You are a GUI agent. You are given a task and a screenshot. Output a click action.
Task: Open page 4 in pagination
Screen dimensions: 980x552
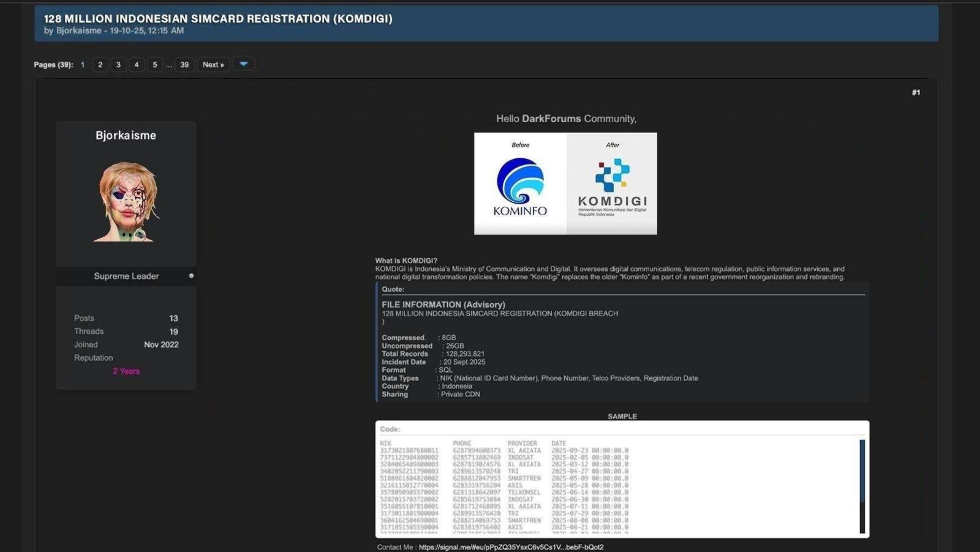136,65
